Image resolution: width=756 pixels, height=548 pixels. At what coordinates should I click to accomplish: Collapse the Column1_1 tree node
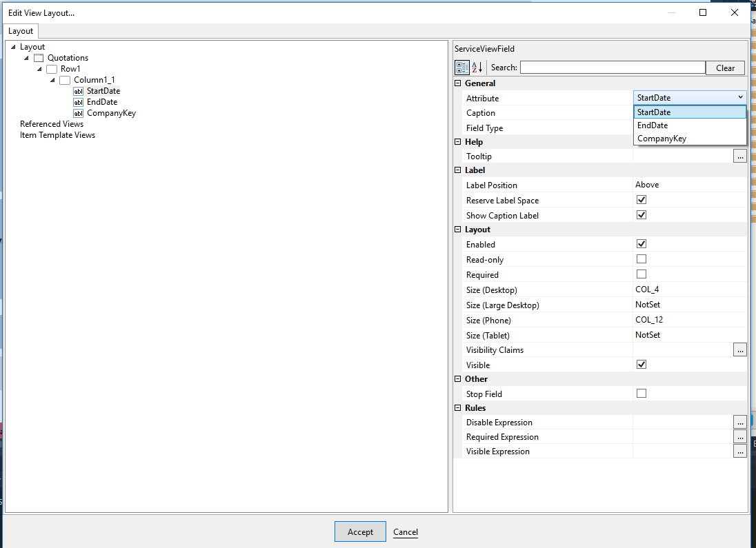tap(52, 80)
